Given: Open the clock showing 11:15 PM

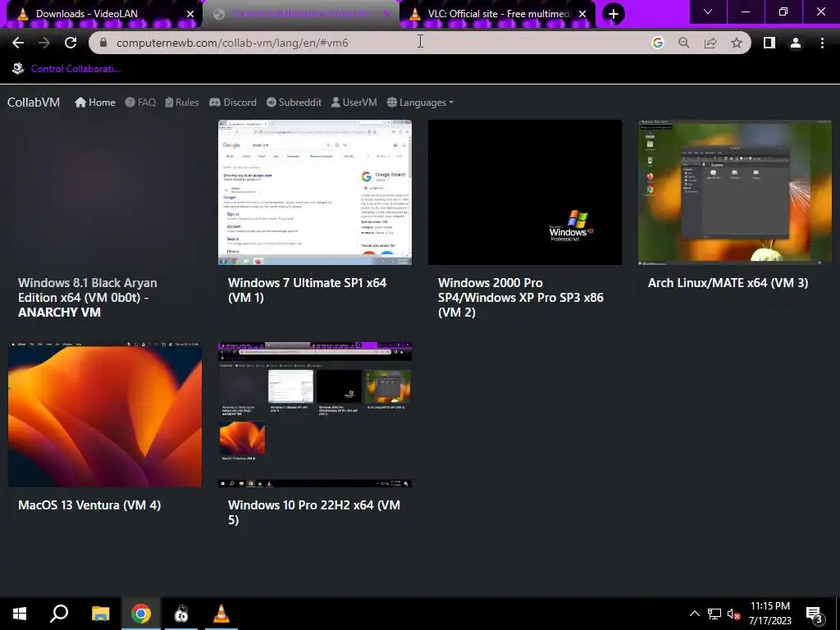Looking at the screenshot, I should click(769, 614).
